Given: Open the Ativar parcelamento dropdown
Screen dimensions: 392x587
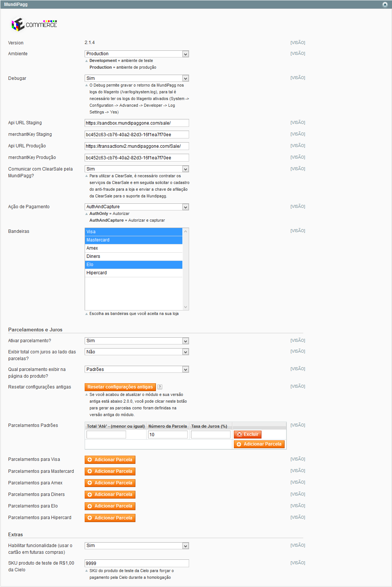Looking at the screenshot, I should pyautogui.click(x=137, y=341).
